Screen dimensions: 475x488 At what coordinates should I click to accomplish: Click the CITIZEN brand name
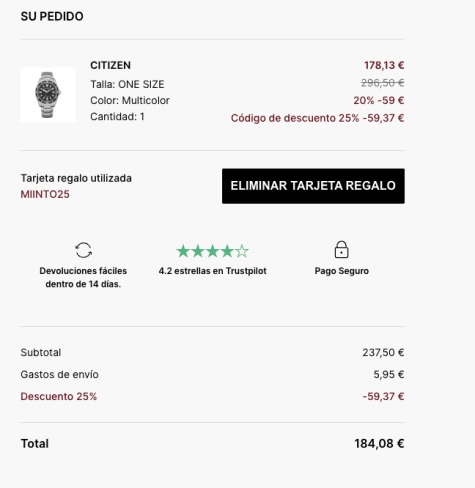[110, 65]
